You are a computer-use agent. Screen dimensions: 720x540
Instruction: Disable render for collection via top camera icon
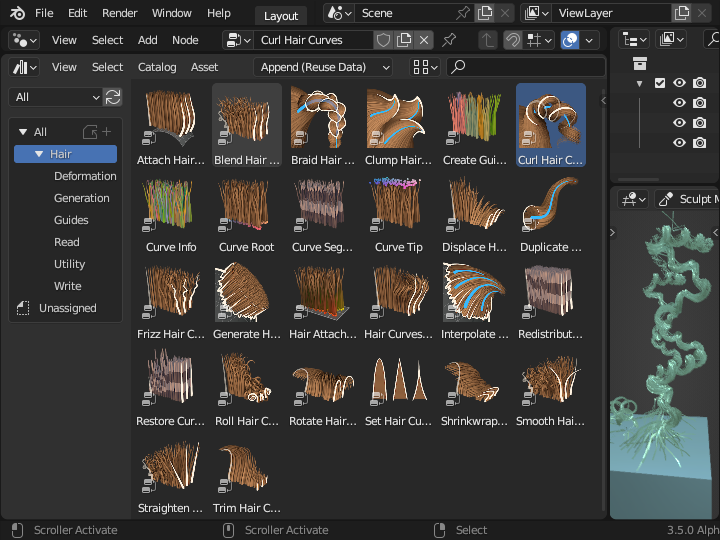coord(699,83)
